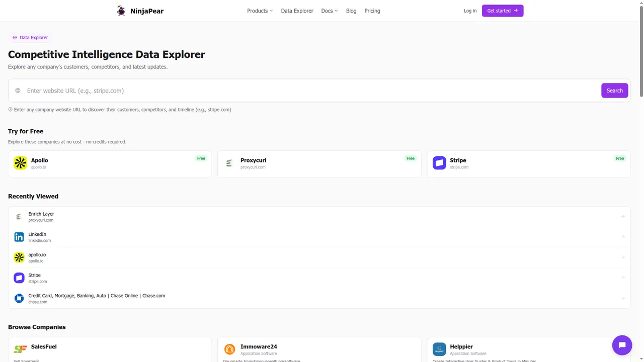Screen dimensions: 644x362
Task: Click the NinjaPear ninja logo icon
Action: tap(121, 11)
